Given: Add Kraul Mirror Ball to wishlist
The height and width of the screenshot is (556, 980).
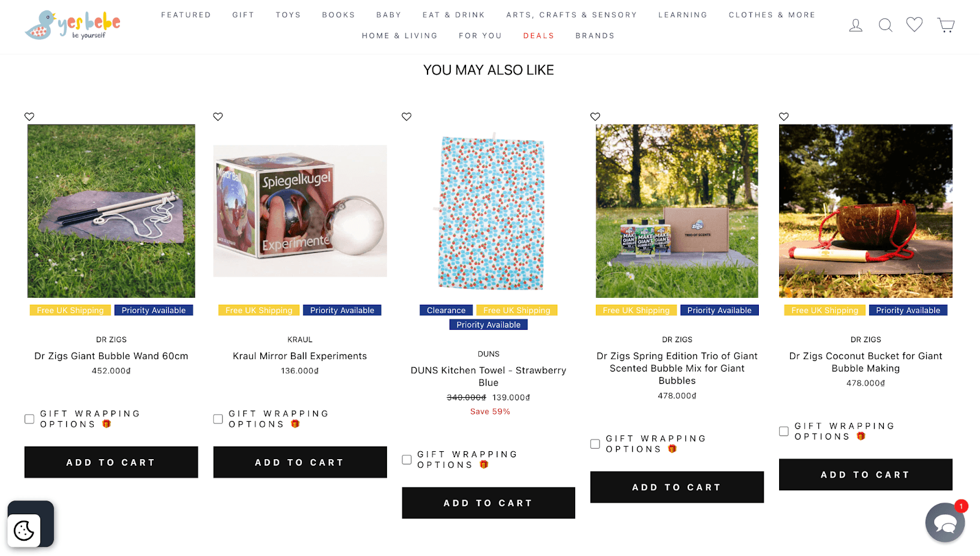Looking at the screenshot, I should click(x=218, y=116).
